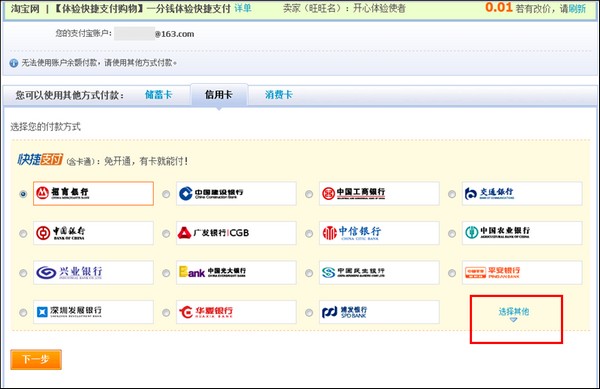Click the 选择您的付款方式 heading
The height and width of the screenshot is (389, 600).
coord(46,127)
